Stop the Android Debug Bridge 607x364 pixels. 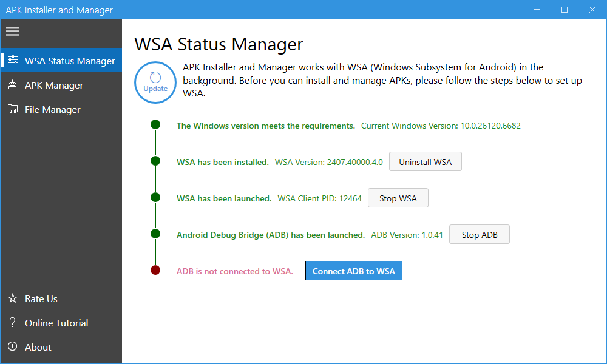pos(479,235)
